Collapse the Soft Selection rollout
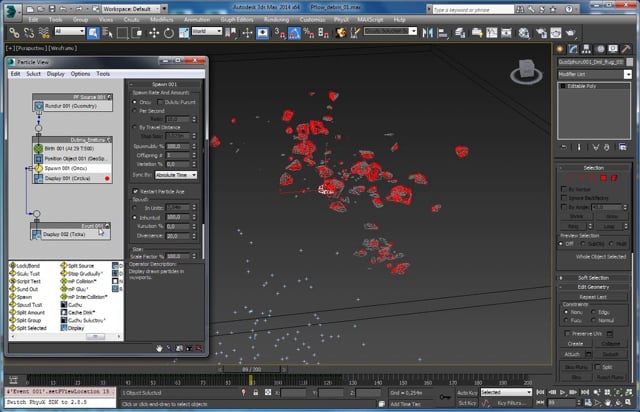640x412 pixels. click(593, 278)
